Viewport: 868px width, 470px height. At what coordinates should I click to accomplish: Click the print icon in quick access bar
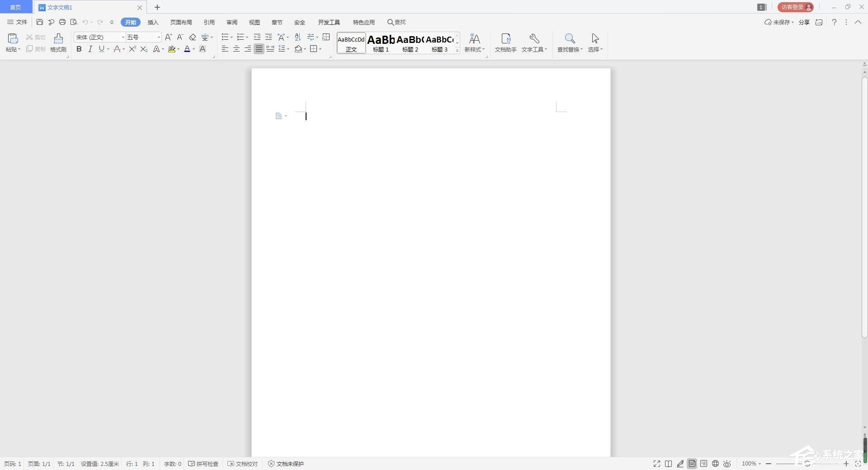[62, 22]
